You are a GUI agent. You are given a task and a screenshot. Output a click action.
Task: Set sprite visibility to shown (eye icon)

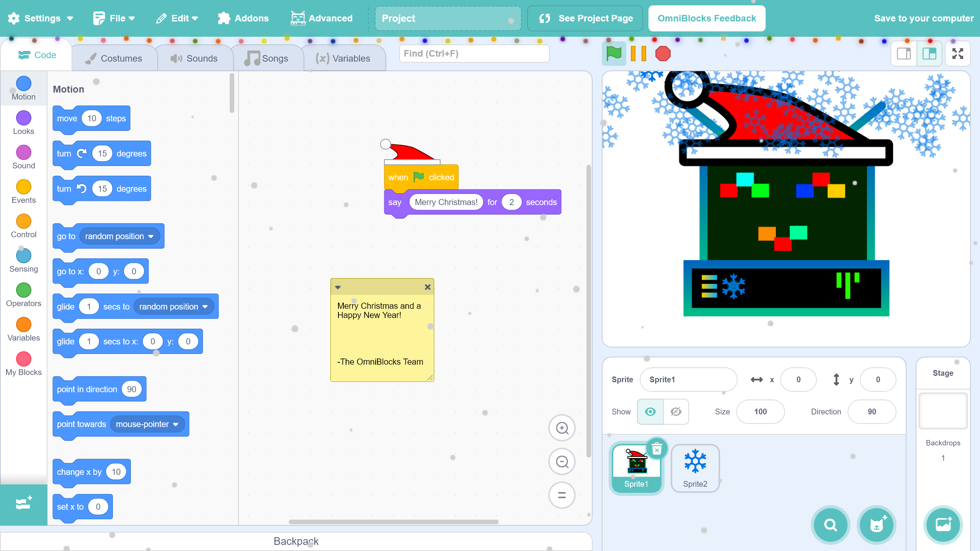tap(650, 412)
